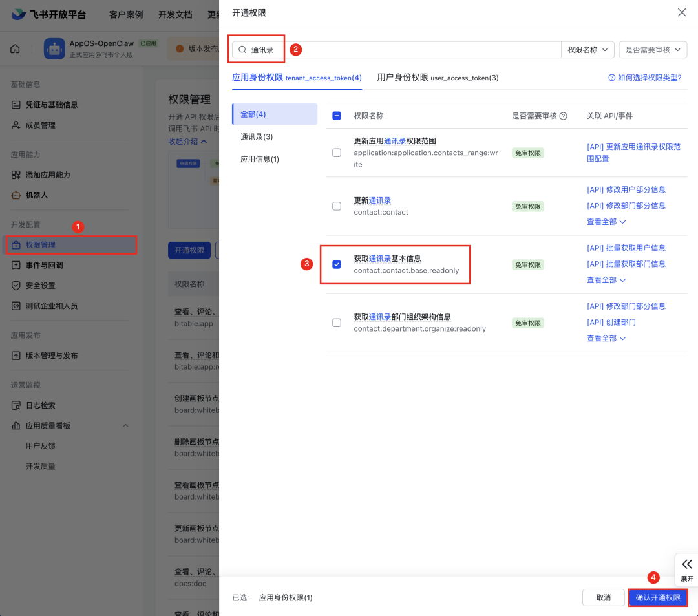Image resolution: width=698 pixels, height=616 pixels.
Task: Click the AppOS-OpenClaw app avatar icon
Action: click(54, 48)
